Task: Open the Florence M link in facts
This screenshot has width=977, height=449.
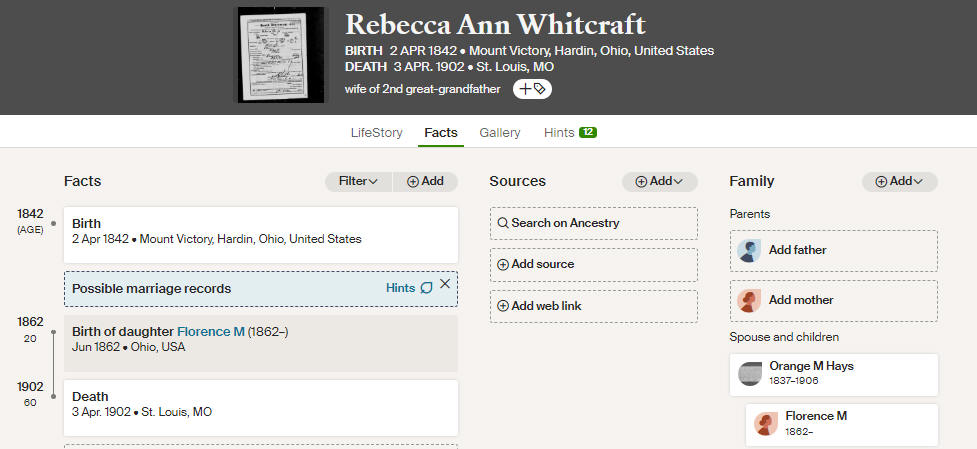Action: click(211, 332)
